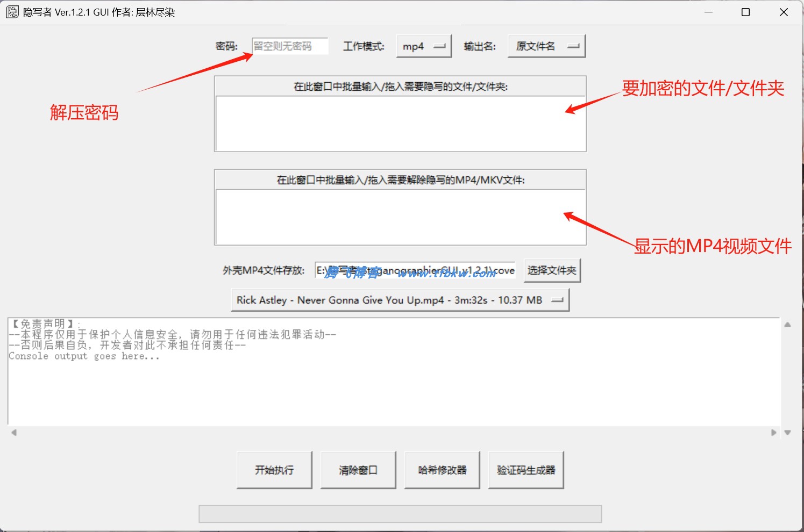Click the 隐写者 app icon in title bar
The image size is (804, 532).
[12, 11]
